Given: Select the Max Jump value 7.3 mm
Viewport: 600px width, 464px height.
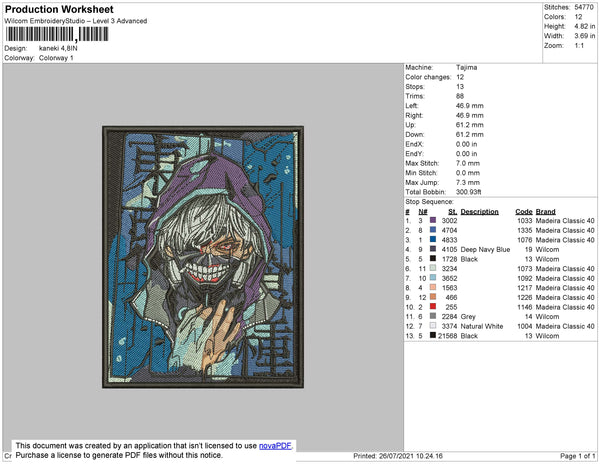Looking at the screenshot, I should click(x=468, y=182).
